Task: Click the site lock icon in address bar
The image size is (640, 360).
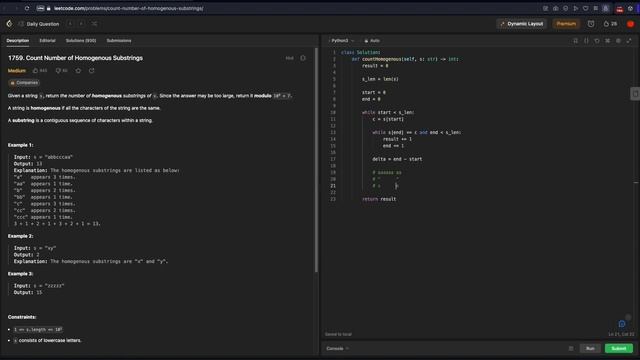Action: pyautogui.click(x=48, y=8)
